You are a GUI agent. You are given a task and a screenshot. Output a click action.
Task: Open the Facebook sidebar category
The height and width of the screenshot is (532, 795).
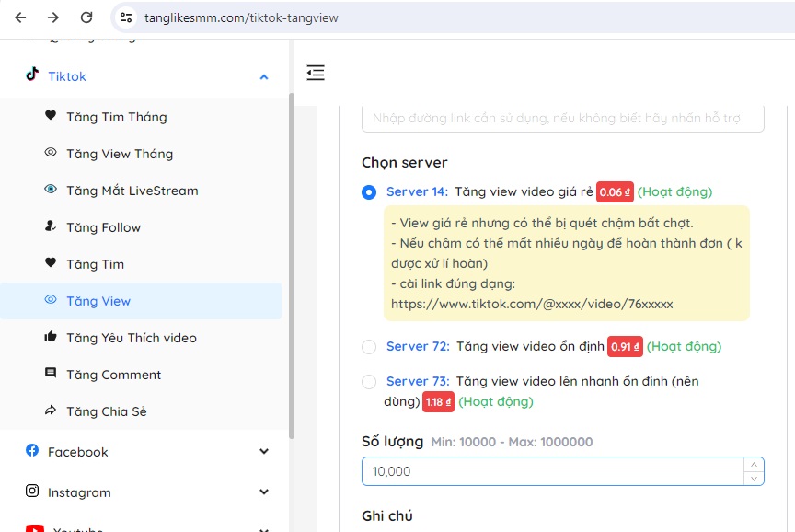click(77, 452)
